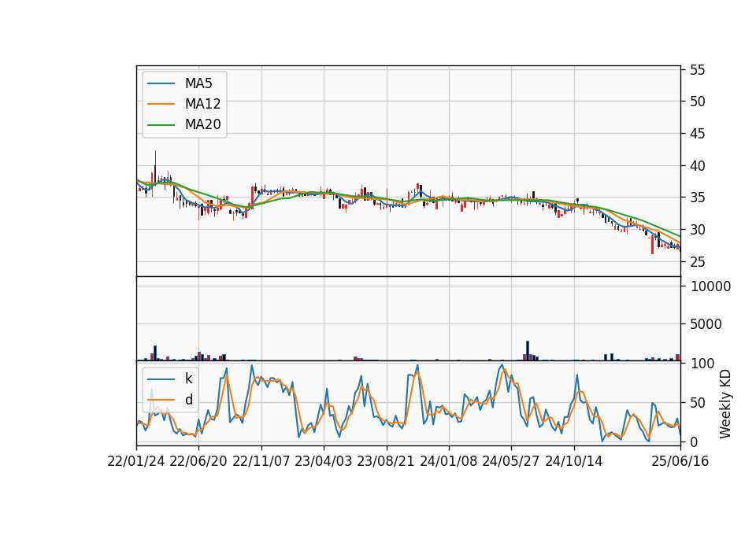Viewport: 756px width, 543px height.
Task: Click the k legend label
Action: pos(188,379)
